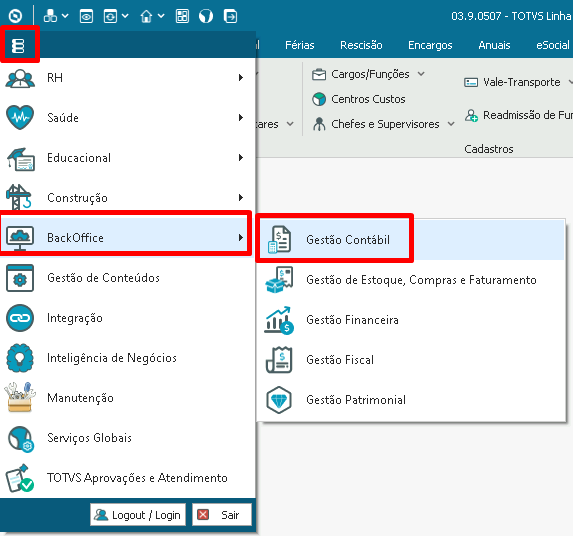
Task: Click the TOTVS logo icon in title bar
Action: (x=15, y=16)
